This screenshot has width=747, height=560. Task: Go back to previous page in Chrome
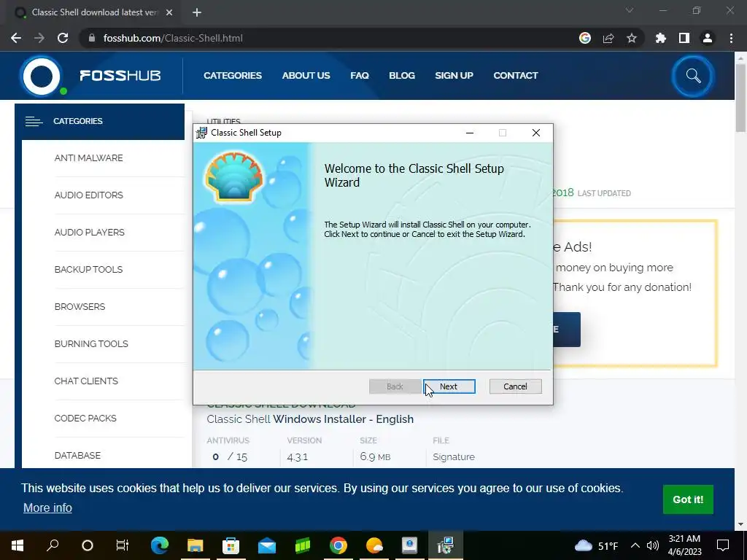coord(16,38)
